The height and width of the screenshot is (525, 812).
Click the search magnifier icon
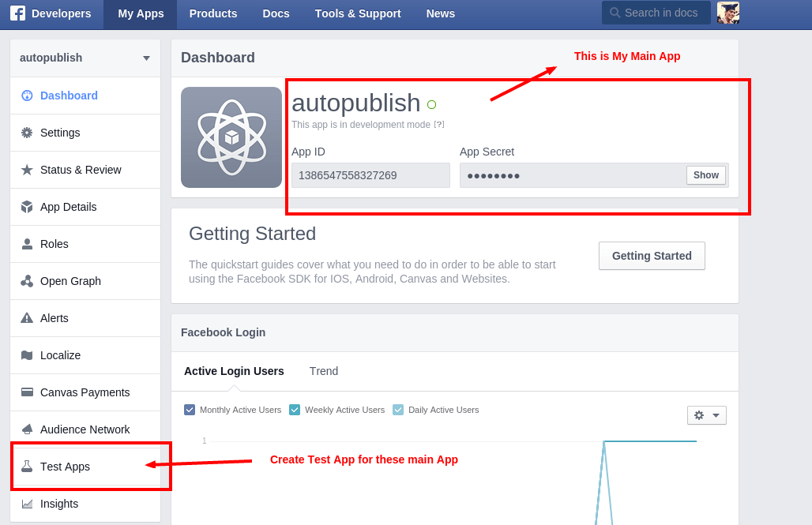point(615,13)
